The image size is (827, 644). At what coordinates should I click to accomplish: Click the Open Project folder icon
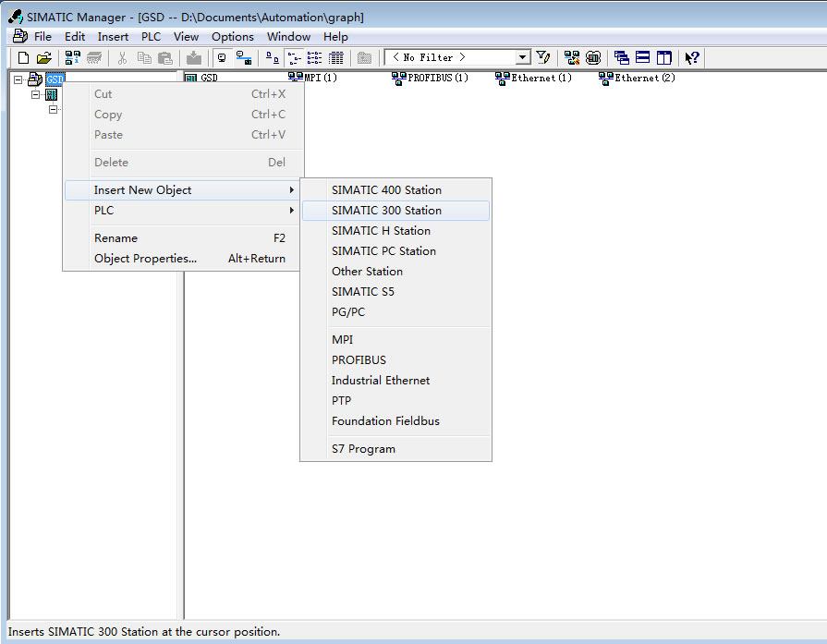(x=44, y=57)
